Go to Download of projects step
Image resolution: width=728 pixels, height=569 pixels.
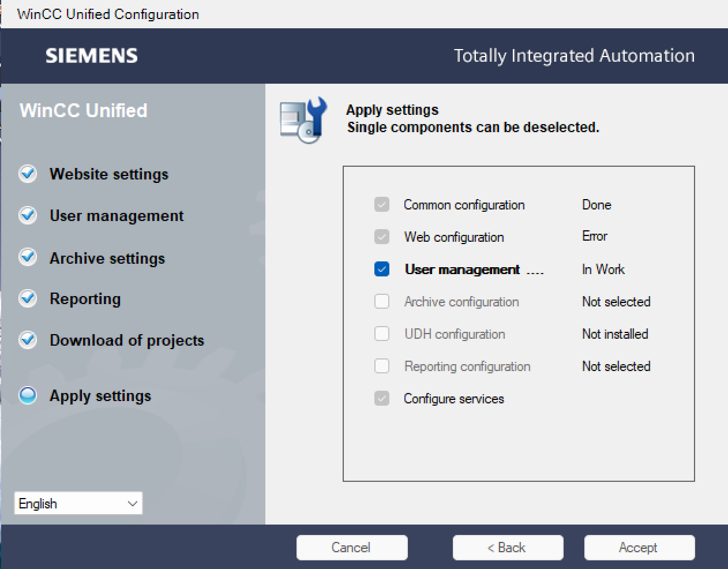pyautogui.click(x=127, y=340)
